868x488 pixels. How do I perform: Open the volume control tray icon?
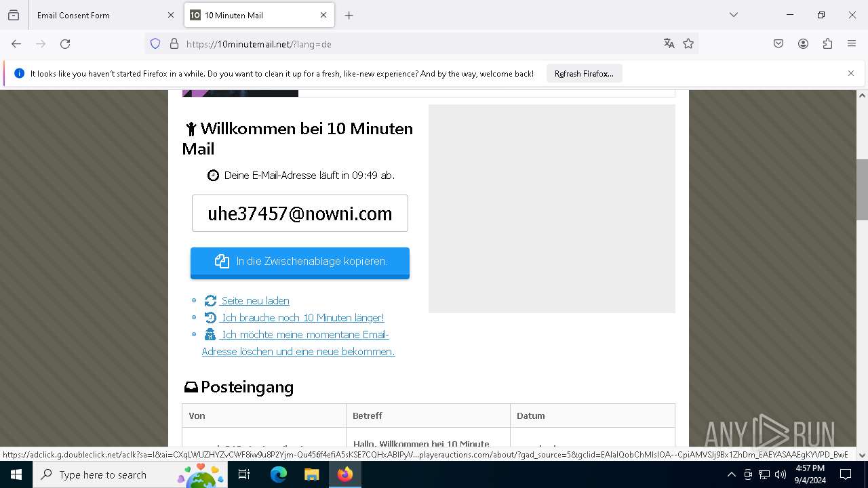coord(781,474)
